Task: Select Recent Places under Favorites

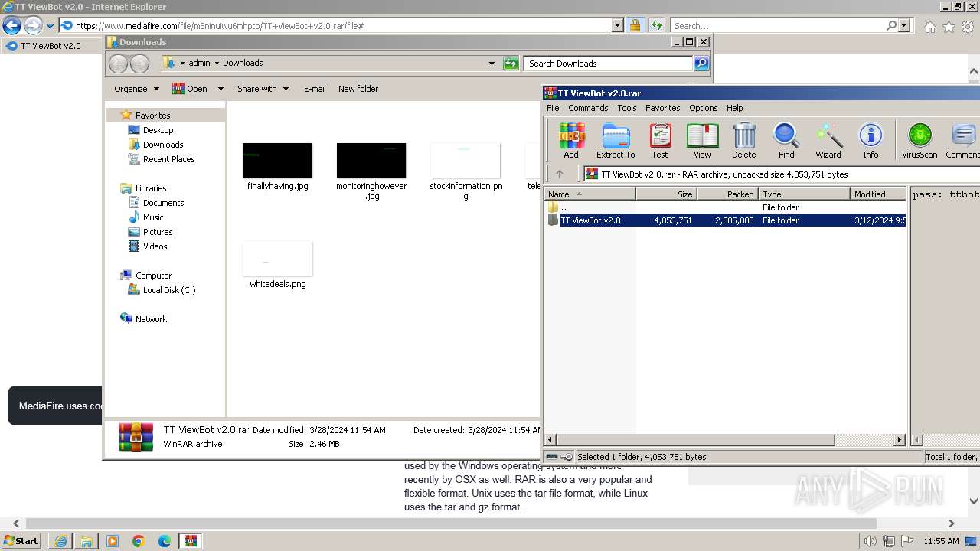Action: [x=168, y=159]
